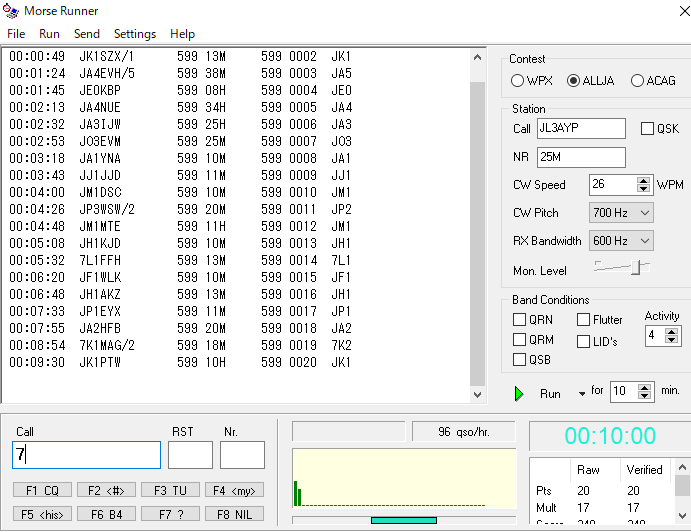Image resolution: width=691 pixels, height=532 pixels.
Task: Click the F4 <my> button
Action: click(234, 490)
